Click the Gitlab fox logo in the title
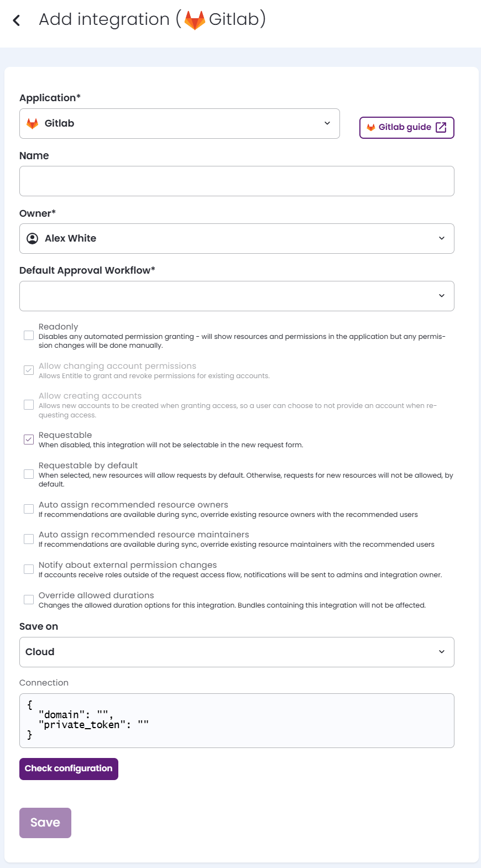 click(195, 20)
